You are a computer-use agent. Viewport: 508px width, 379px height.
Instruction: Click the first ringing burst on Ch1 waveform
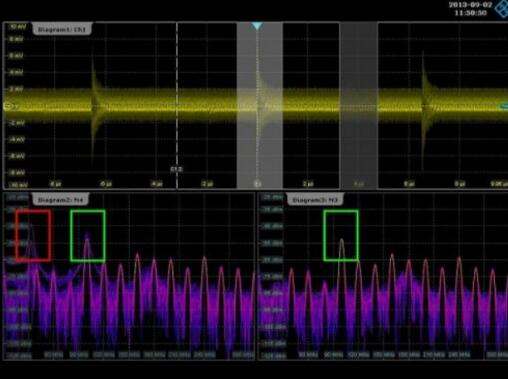click(95, 107)
